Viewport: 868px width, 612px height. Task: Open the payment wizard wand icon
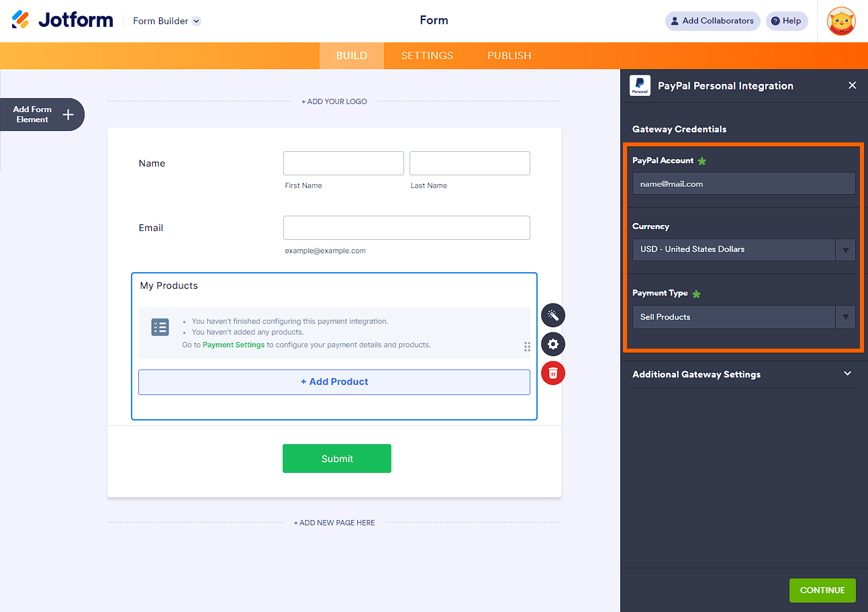pos(553,315)
